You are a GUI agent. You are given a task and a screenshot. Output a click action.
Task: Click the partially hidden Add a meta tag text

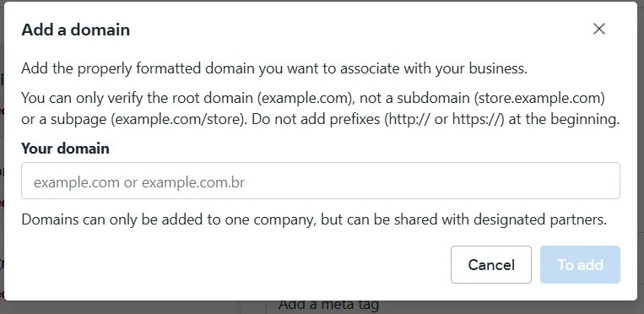pyautogui.click(x=328, y=305)
